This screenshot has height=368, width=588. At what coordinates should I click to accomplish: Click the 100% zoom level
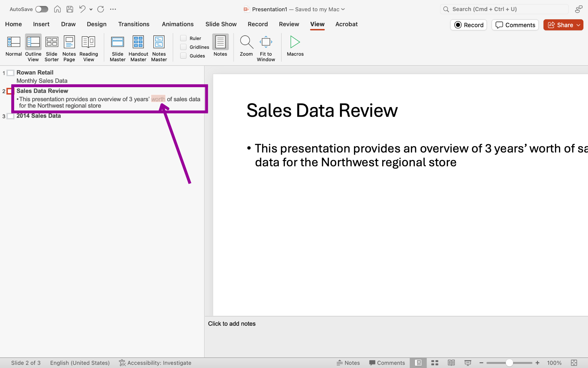click(554, 363)
